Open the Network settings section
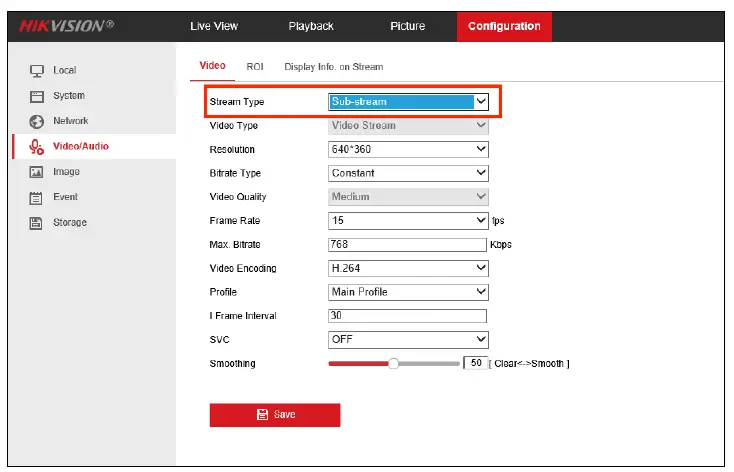 tap(71, 121)
